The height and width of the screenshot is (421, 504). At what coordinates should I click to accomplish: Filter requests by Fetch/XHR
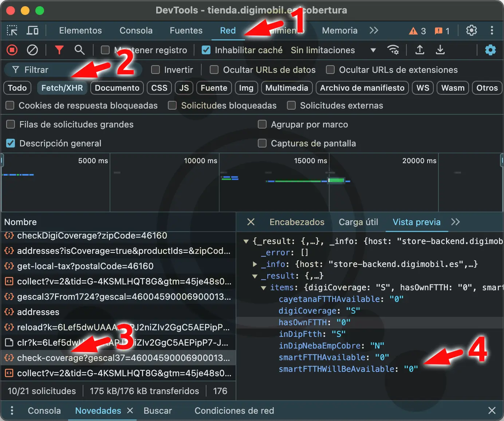[x=62, y=88]
